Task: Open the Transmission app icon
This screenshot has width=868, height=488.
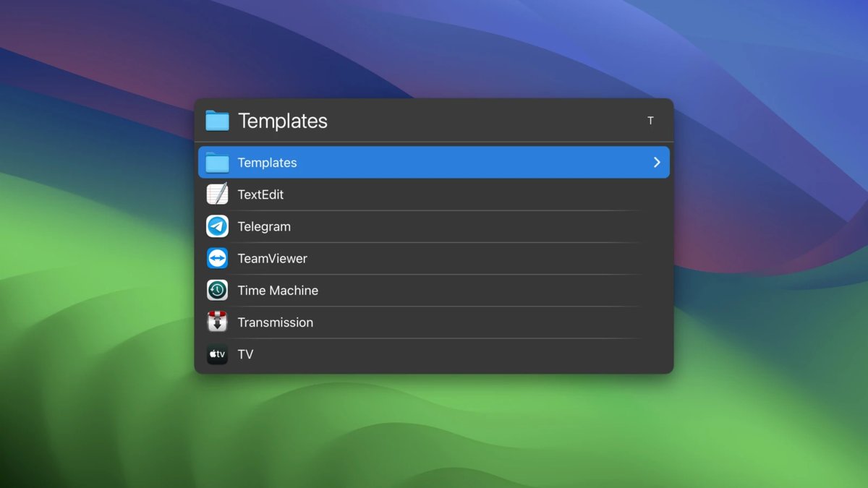Action: point(217,322)
